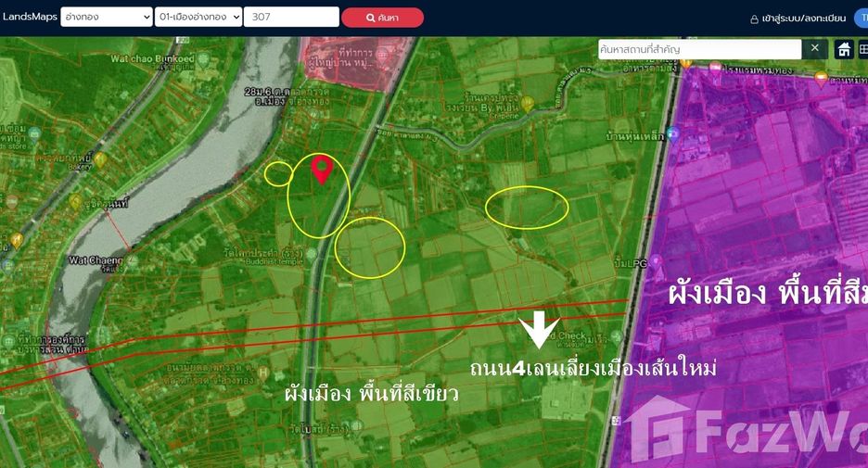Click the วัดโบสถ์ (ร้าง) temple icon
The width and height of the screenshot is (868, 468).
coord(356,425)
